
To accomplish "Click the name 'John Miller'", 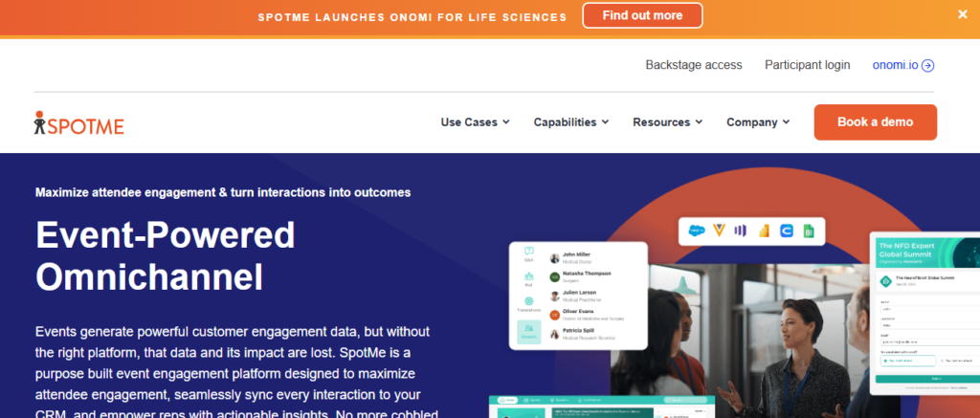I will 576,254.
